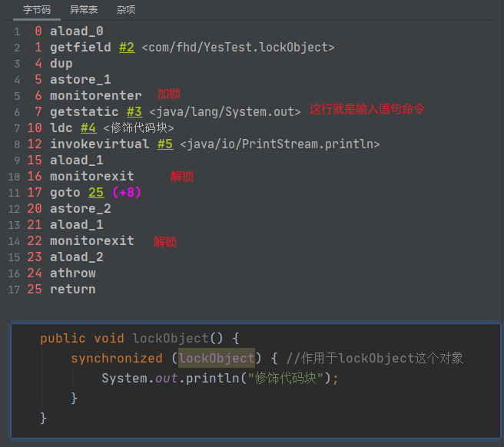
Task: Follow the #3 link in getstatic line
Action: (x=134, y=112)
